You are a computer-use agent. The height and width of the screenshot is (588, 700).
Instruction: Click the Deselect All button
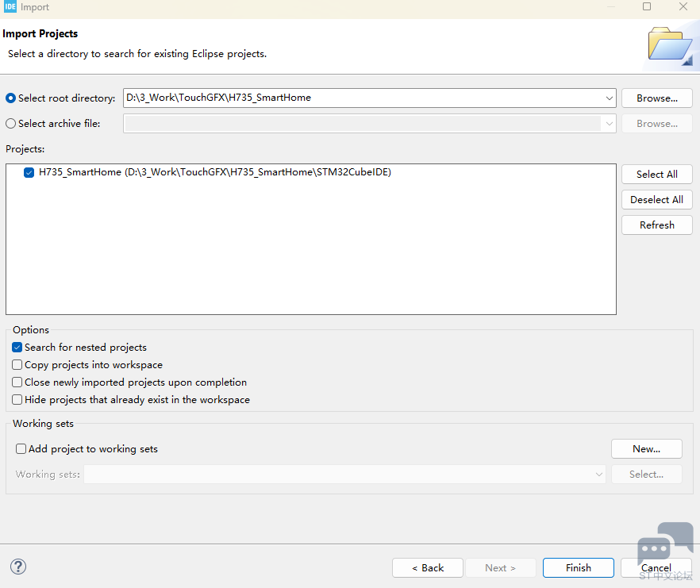[x=656, y=200]
